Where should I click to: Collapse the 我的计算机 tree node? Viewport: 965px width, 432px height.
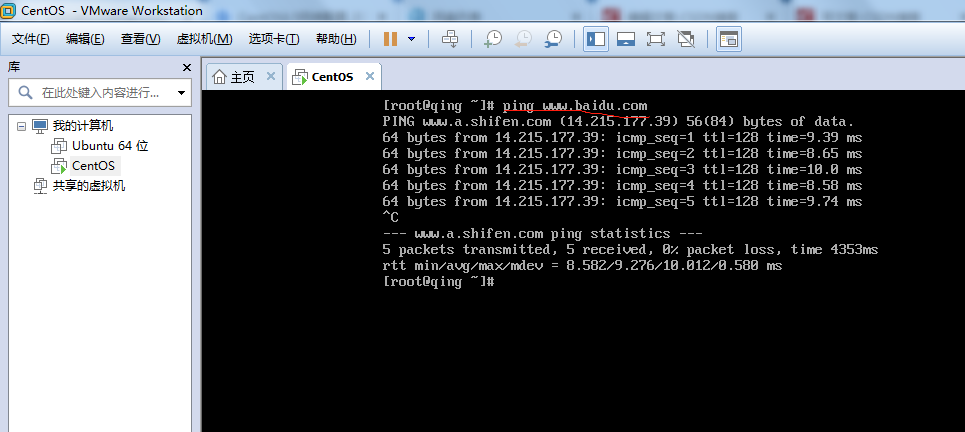point(22,126)
